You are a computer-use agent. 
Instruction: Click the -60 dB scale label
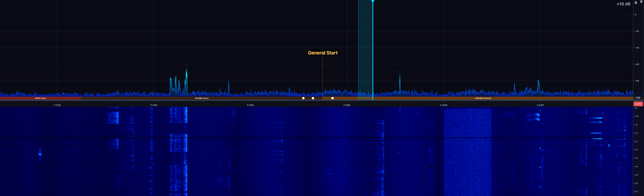click(637, 64)
